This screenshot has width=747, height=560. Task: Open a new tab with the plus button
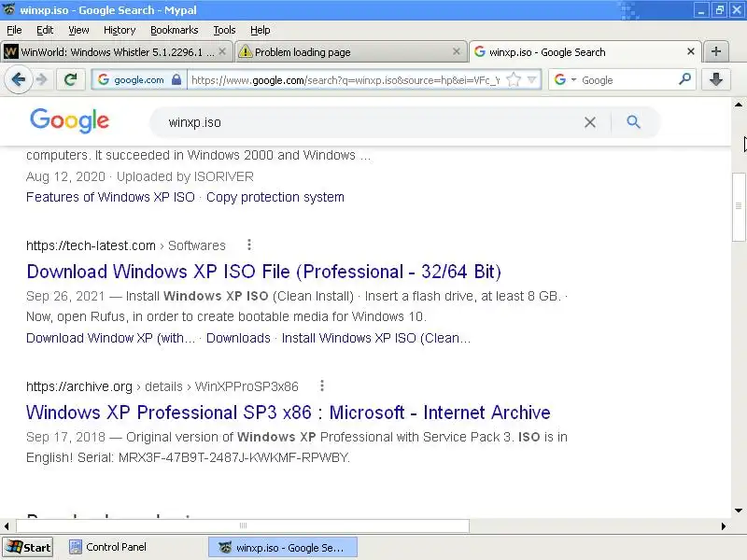point(715,51)
